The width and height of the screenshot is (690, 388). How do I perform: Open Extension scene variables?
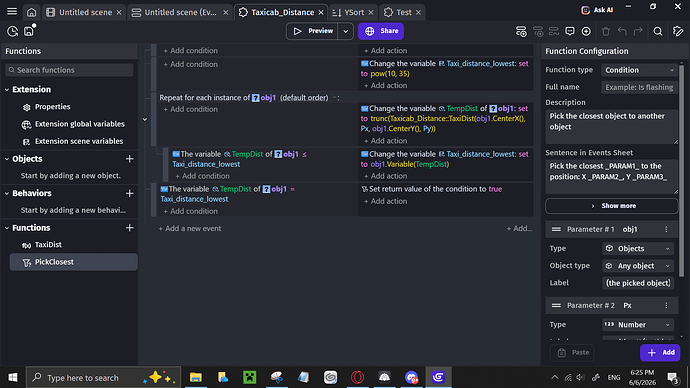click(x=79, y=141)
